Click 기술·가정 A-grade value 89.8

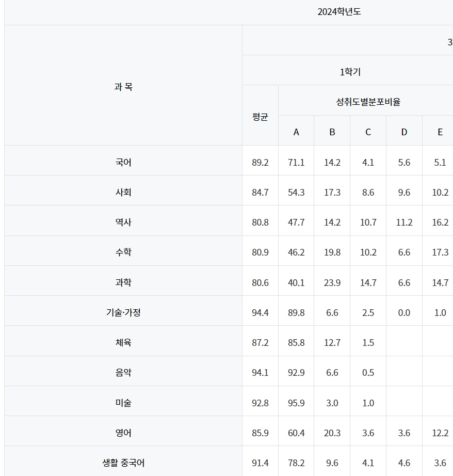pos(296,313)
